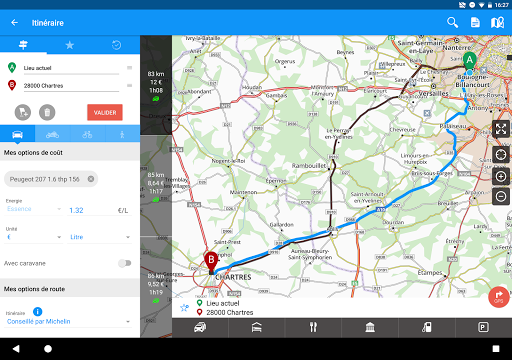Image resolution: width=512 pixels, height=360 pixels.
Task: Go back with the top-left arrow
Action: 14,23
